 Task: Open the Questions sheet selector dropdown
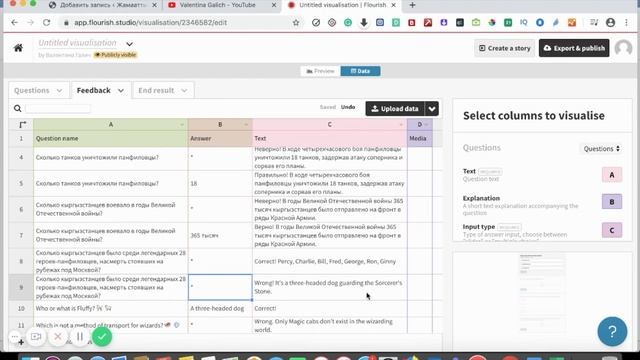(x=602, y=149)
